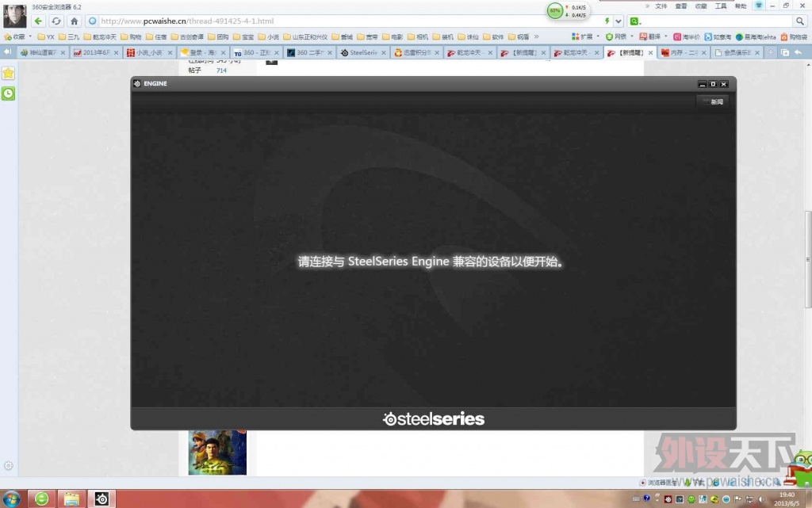Open the 收藏 favorites star button

coord(15,36)
